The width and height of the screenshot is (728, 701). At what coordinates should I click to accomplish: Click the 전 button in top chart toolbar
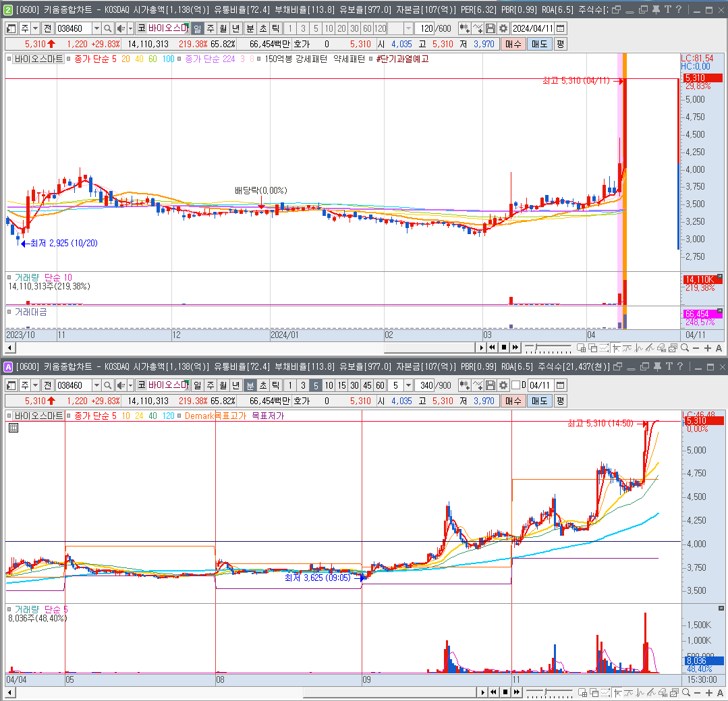pyautogui.click(x=47, y=29)
